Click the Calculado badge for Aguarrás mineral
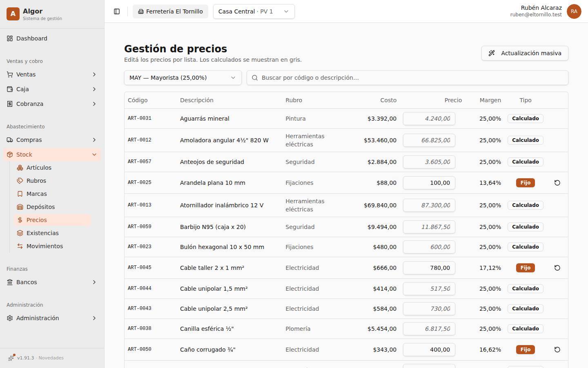Viewport: 588px width, 368px height. click(x=526, y=119)
